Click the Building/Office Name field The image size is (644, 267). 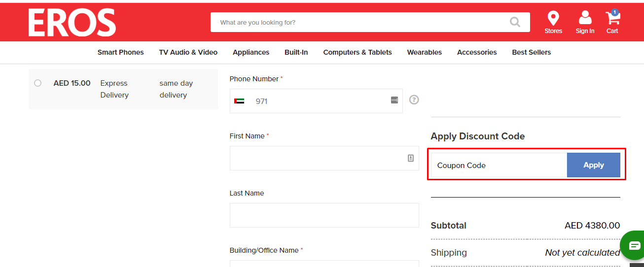pos(324,264)
